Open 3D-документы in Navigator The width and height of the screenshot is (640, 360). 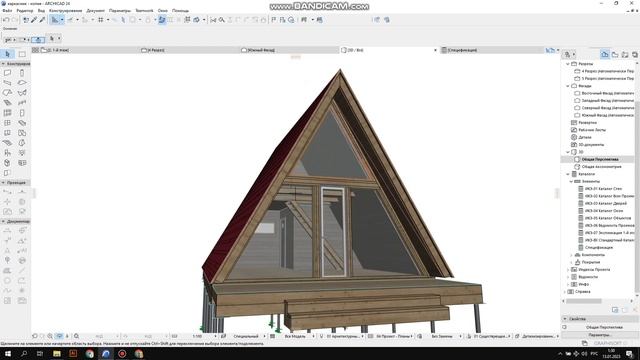point(591,144)
